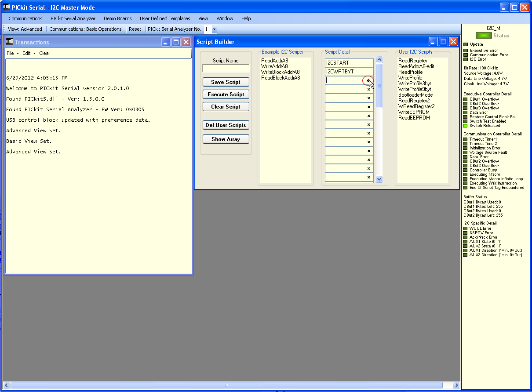
Task: Select WriteProfile9byt user script
Action: [x=415, y=89]
